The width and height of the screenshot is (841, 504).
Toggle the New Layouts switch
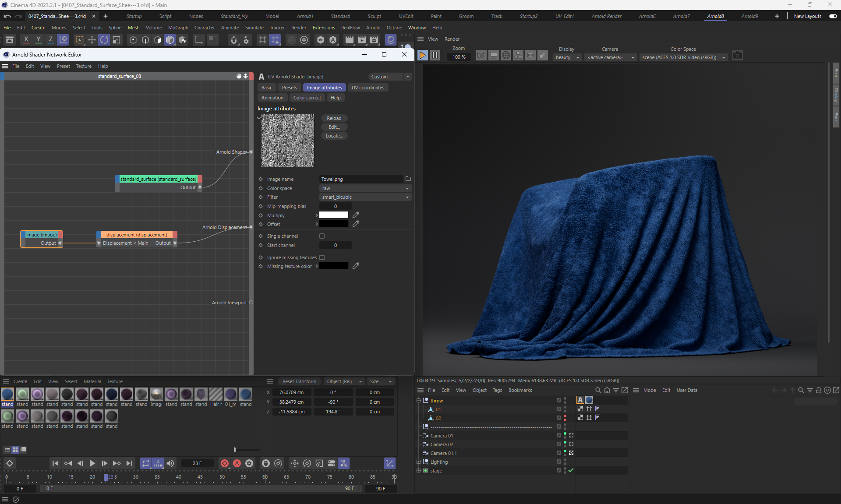click(x=833, y=16)
